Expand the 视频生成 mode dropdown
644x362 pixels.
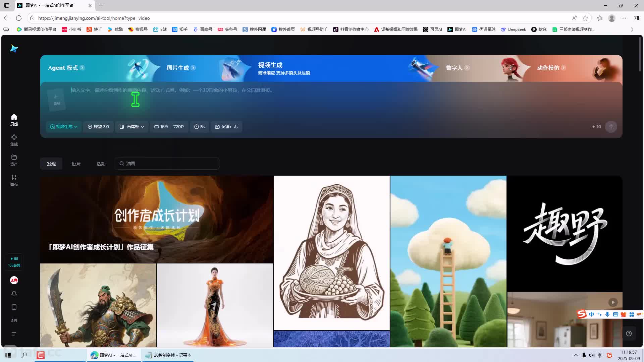64,127
